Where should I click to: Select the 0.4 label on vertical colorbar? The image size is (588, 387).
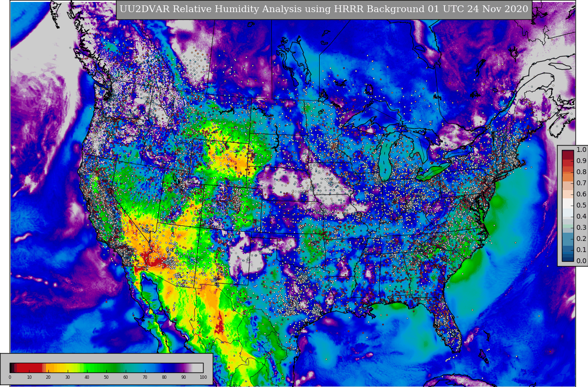[x=581, y=217]
